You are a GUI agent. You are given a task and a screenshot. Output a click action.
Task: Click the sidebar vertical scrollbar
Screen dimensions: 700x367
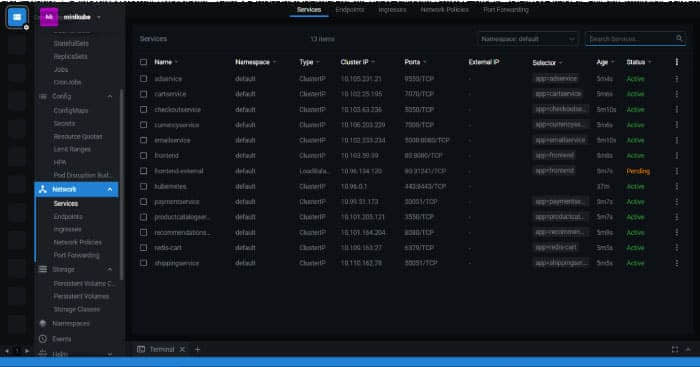coord(121,179)
